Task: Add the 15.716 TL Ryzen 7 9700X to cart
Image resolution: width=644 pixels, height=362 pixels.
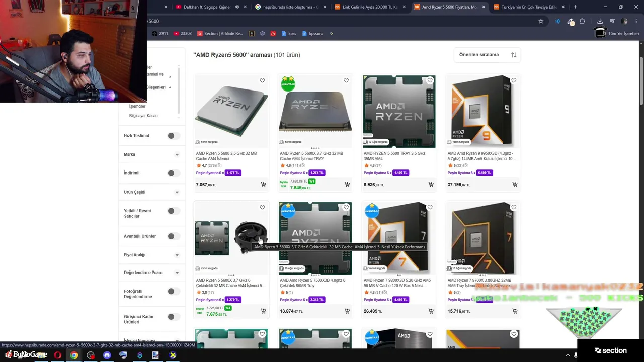Action: [515, 311]
